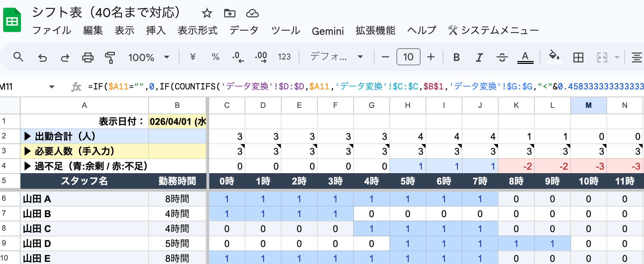Check cloud save status icon
Image resolution: width=644 pixels, height=264 pixels.
coord(252,13)
